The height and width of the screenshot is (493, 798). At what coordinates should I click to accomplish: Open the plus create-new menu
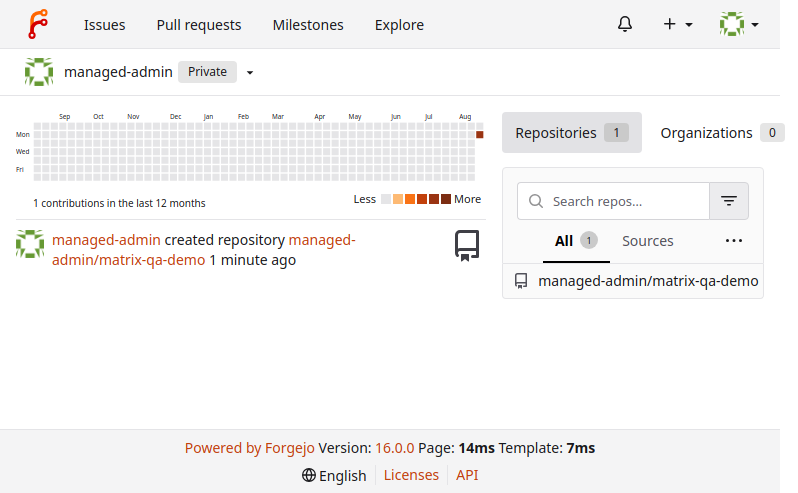(678, 24)
